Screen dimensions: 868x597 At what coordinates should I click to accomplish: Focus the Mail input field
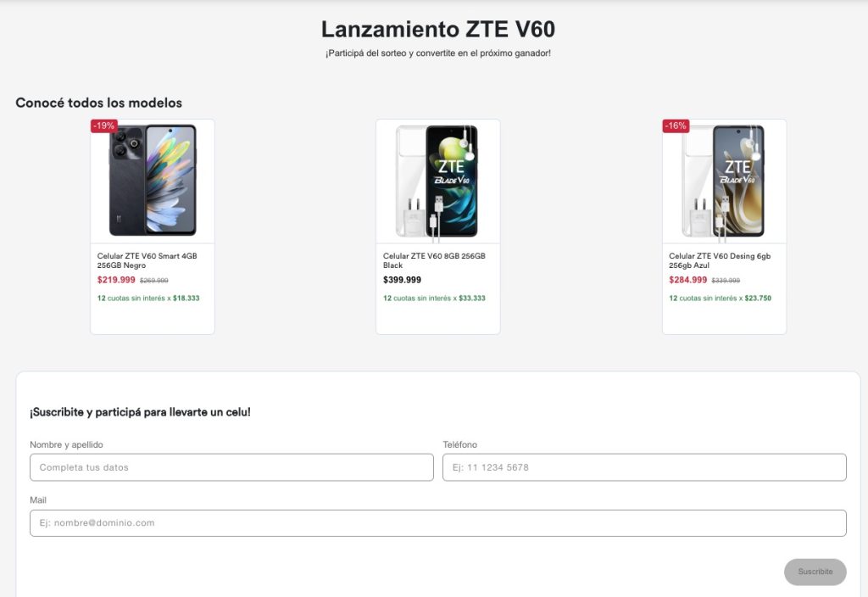[437, 523]
